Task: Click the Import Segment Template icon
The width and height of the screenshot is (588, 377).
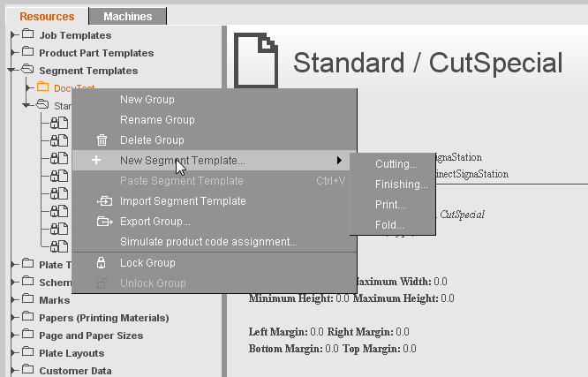Action: tap(103, 201)
